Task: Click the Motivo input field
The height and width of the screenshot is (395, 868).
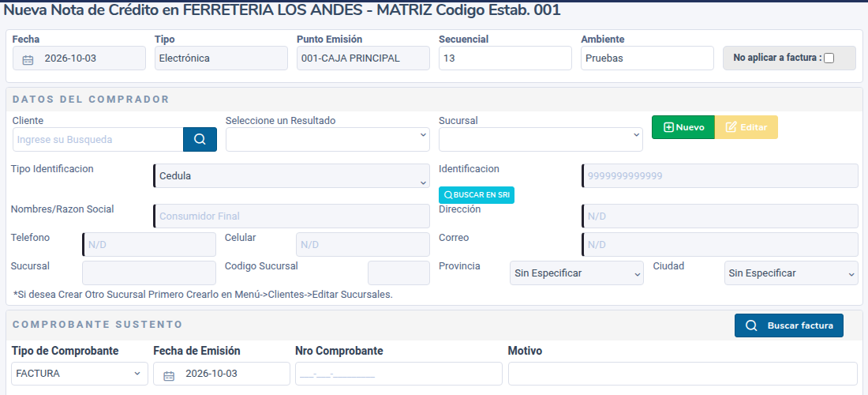Action: click(683, 374)
